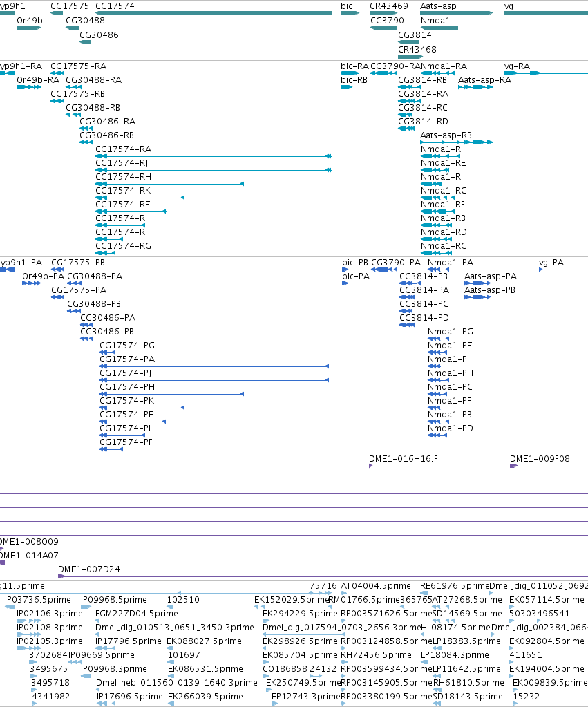Select transcript CG30486-RA
The height and width of the screenshot is (707, 588).
86,129
